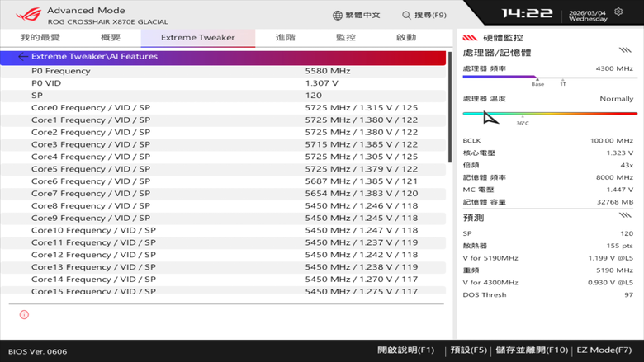Select the Extreme Tweaker tab
The image size is (644, 362).
pos(198,38)
